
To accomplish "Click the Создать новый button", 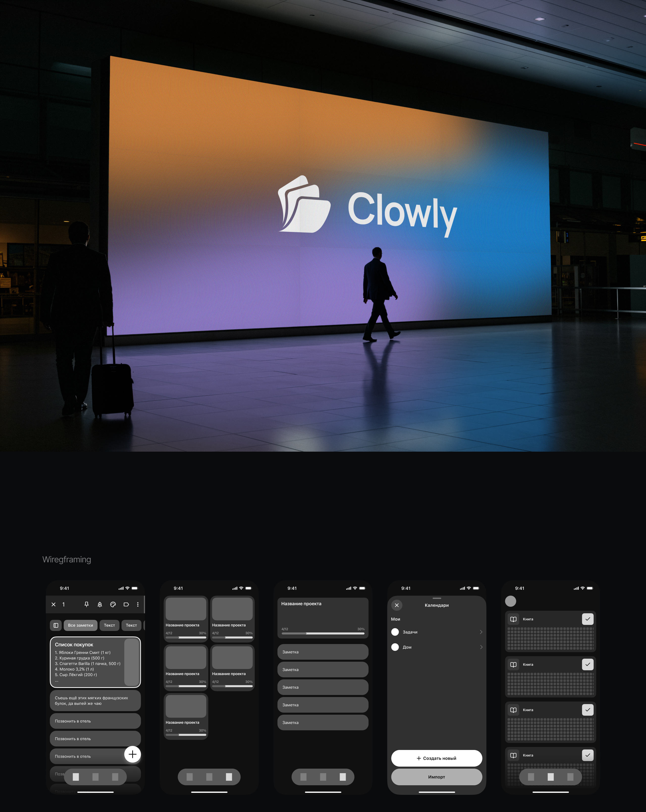I will (437, 758).
